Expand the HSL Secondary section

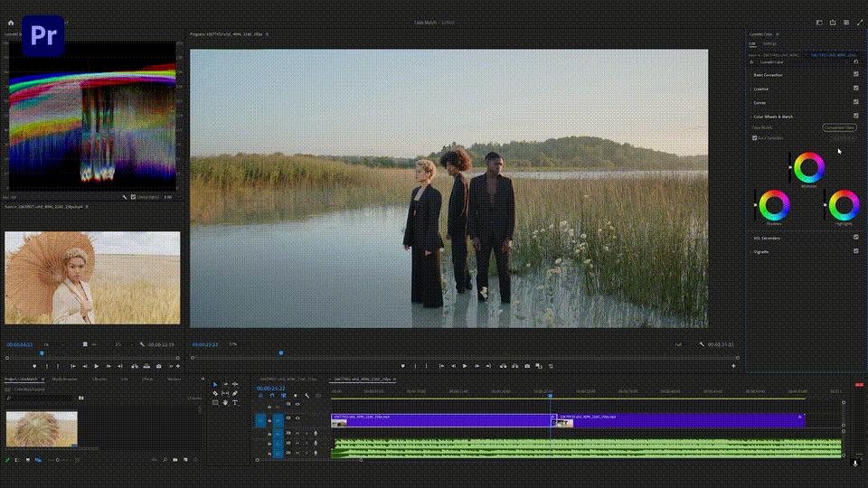767,238
